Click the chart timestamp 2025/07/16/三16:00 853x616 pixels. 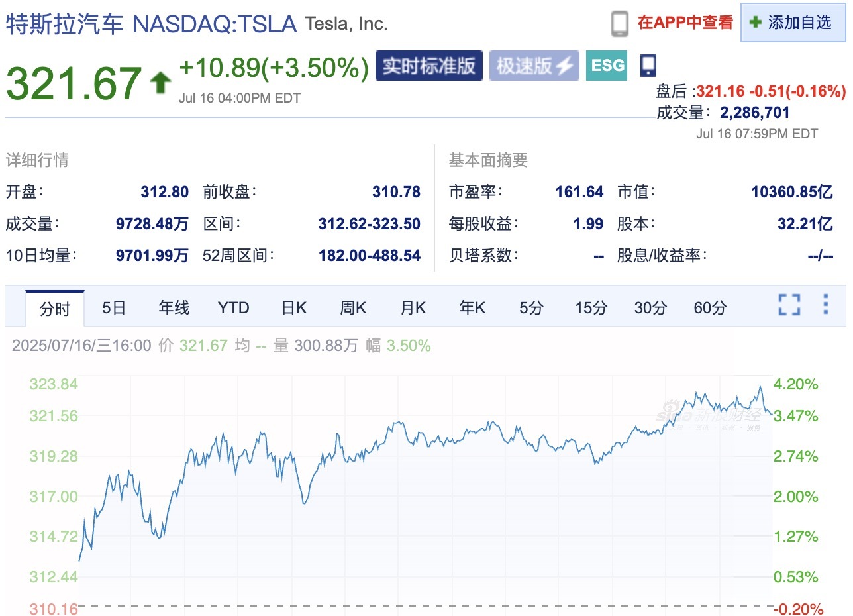click(x=81, y=345)
